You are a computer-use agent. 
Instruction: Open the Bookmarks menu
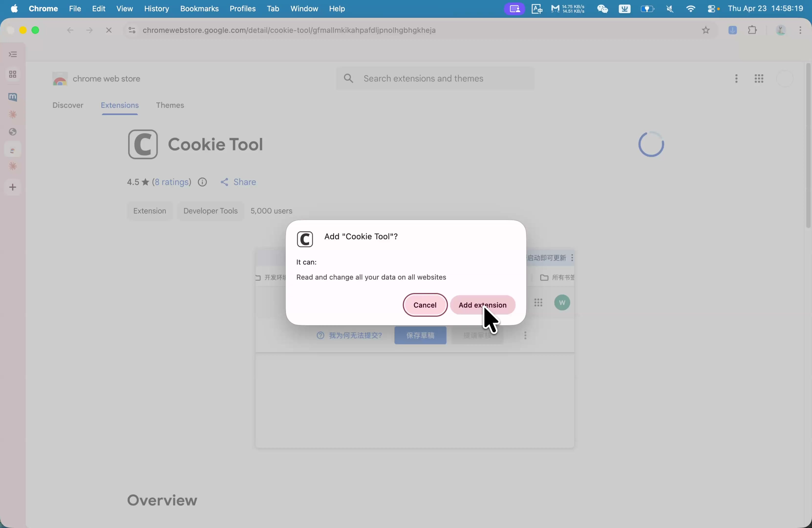pos(199,9)
